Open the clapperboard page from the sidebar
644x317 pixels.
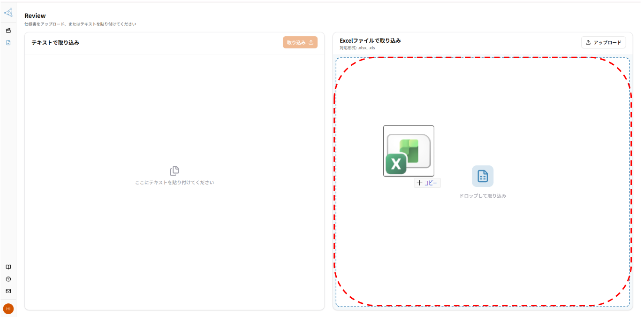click(x=8, y=31)
